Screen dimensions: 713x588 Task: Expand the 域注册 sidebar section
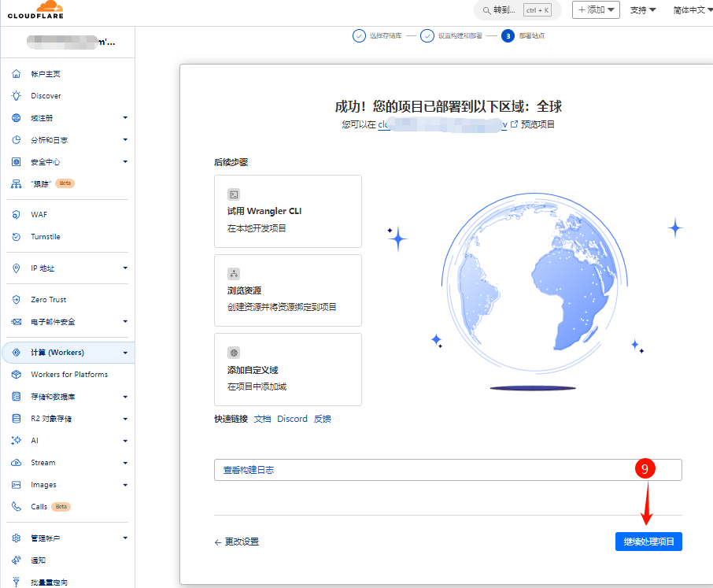(x=125, y=118)
